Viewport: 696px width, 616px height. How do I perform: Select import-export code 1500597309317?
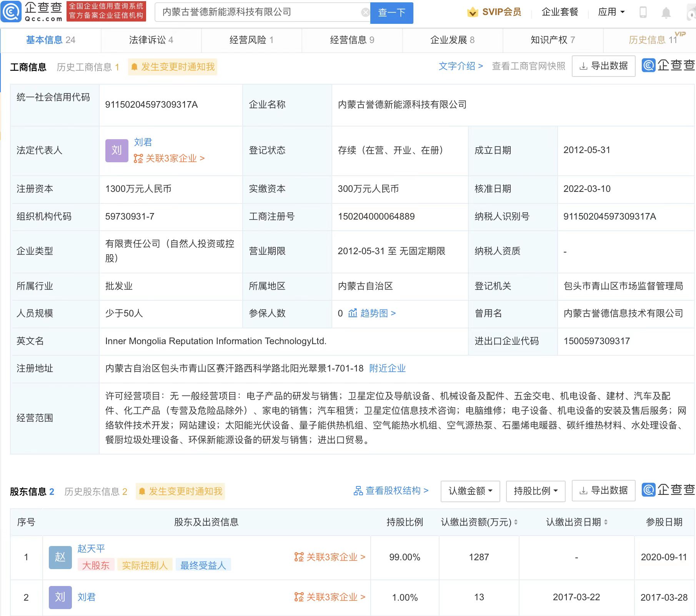597,341
